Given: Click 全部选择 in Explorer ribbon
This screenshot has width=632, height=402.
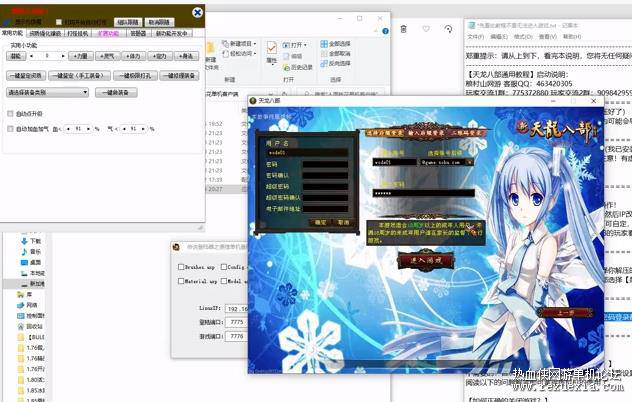Looking at the screenshot, I should click(x=335, y=44).
